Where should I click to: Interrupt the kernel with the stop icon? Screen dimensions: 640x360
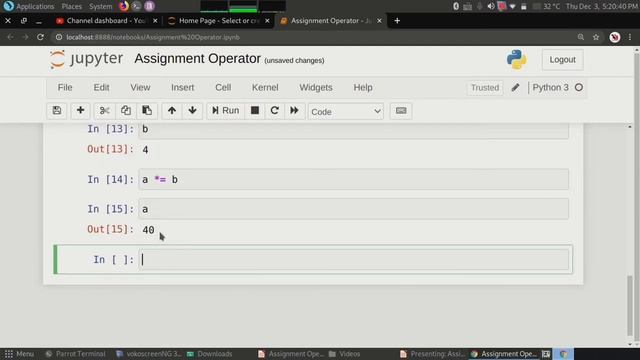click(255, 111)
